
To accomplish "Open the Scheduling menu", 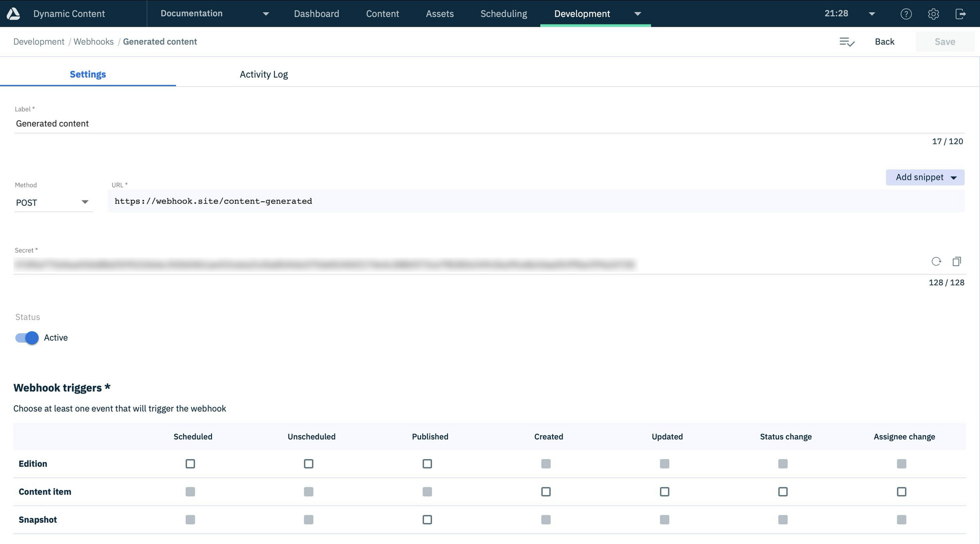I will click(x=504, y=14).
